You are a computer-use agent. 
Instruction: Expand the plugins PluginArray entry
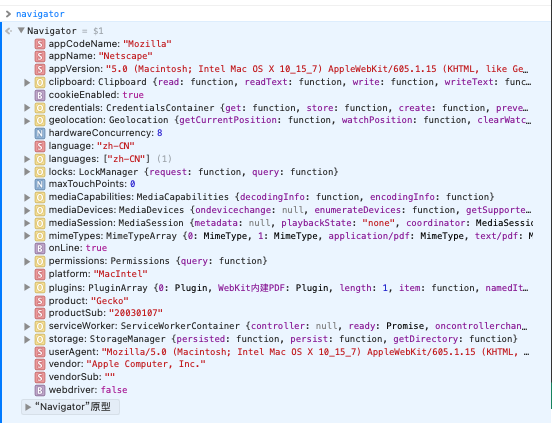pos(27,288)
